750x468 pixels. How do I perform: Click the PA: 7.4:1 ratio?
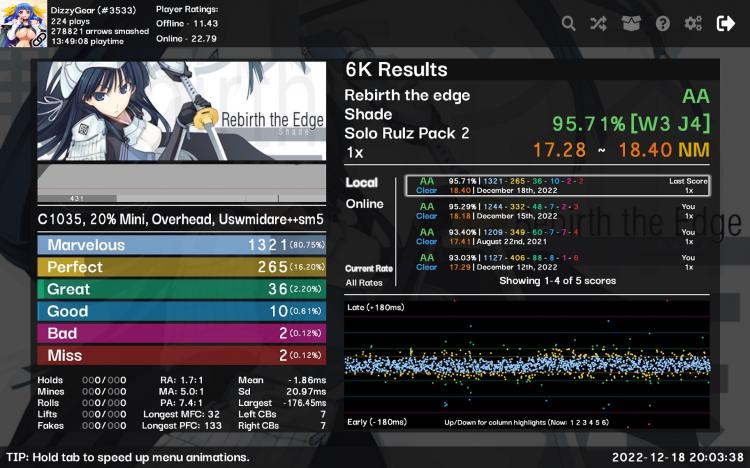click(181, 403)
